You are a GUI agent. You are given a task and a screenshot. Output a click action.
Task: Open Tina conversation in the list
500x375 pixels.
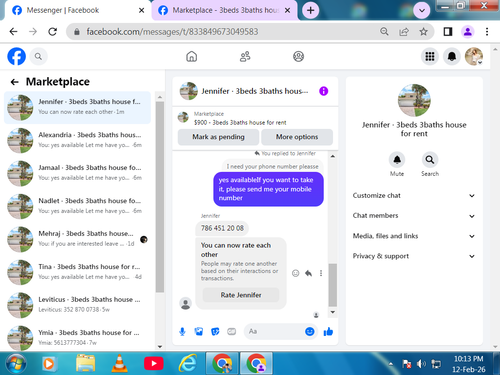pyautogui.click(x=77, y=272)
